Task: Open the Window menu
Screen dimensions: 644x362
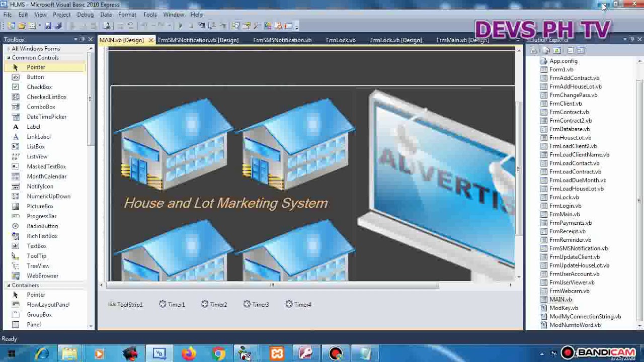Action: pyautogui.click(x=174, y=15)
